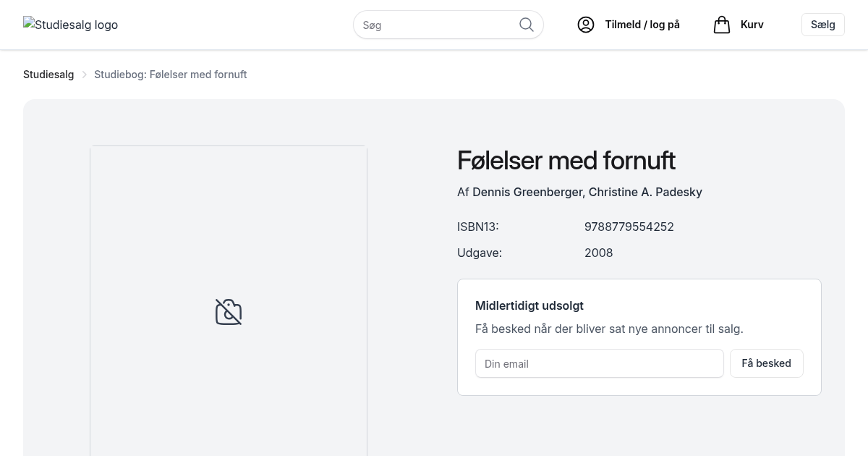Click the shopping bag cart icon
Viewport: 868px width, 456px height.
722,25
